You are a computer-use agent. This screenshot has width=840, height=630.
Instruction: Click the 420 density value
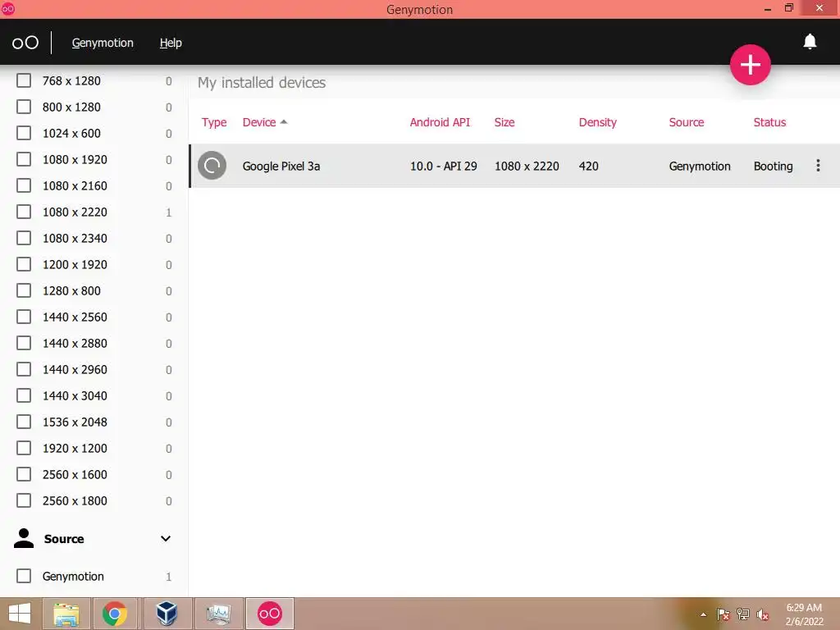tap(589, 166)
